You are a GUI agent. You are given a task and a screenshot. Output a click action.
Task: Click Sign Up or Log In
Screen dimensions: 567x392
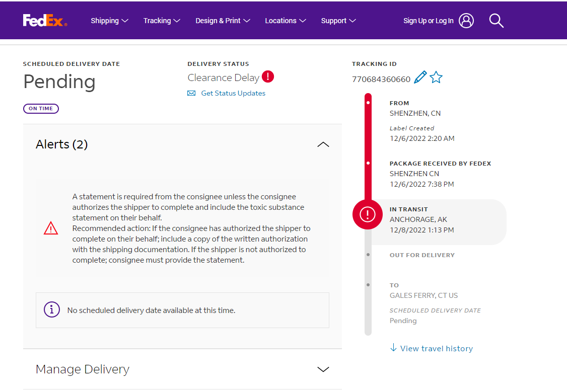[428, 21]
